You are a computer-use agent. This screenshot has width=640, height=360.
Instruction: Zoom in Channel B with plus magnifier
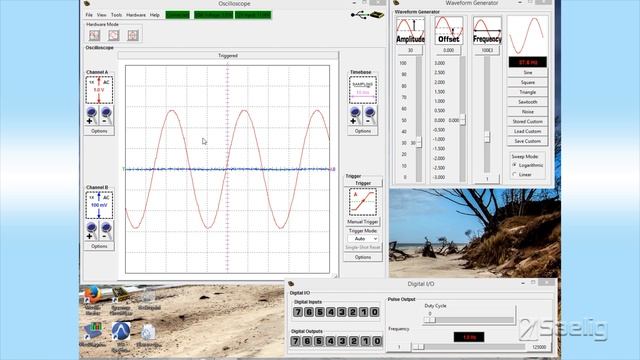[x=91, y=231]
